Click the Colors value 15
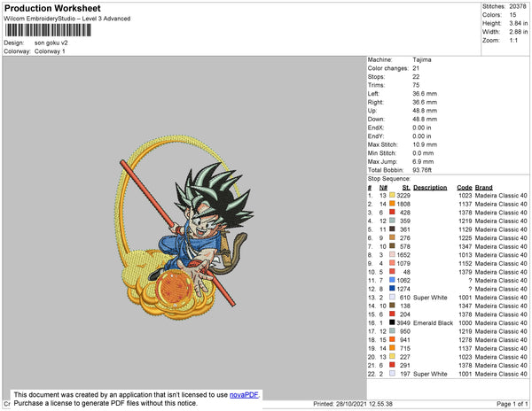Viewport: 532px width, 411px height. 512,15
